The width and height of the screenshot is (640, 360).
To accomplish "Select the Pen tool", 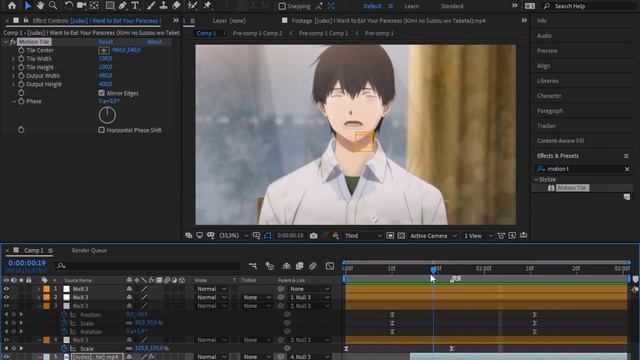I will [122, 6].
